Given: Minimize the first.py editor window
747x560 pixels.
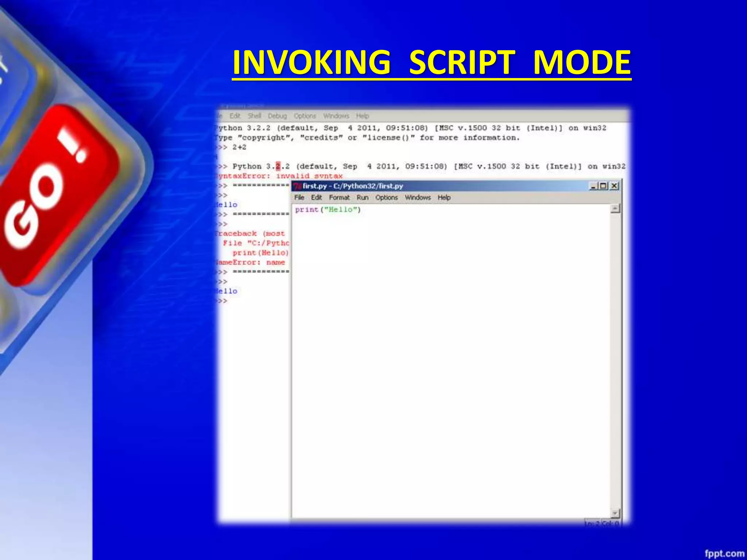Looking at the screenshot, I should (x=593, y=186).
